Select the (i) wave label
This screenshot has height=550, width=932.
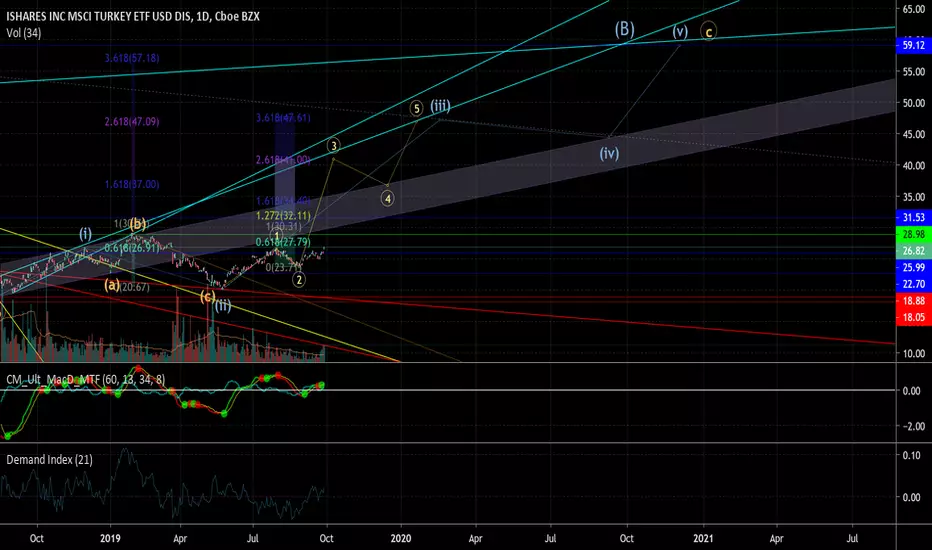click(x=86, y=234)
